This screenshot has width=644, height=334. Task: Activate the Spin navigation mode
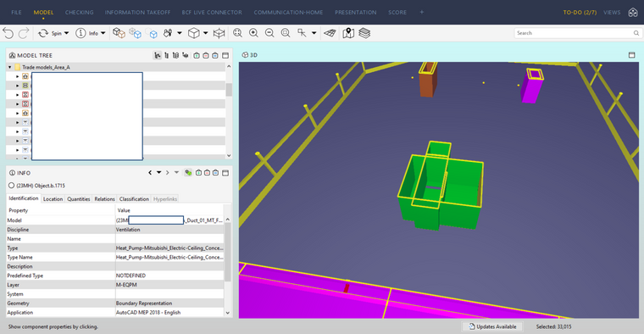tap(50, 33)
